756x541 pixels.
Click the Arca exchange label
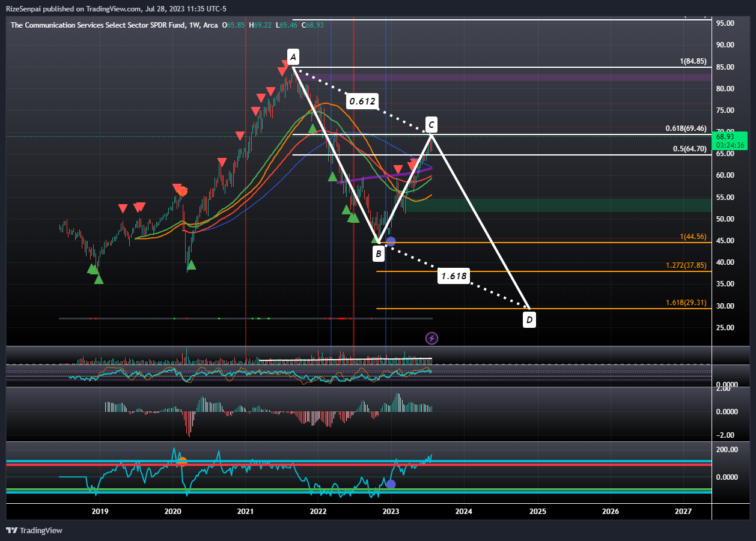click(x=210, y=25)
